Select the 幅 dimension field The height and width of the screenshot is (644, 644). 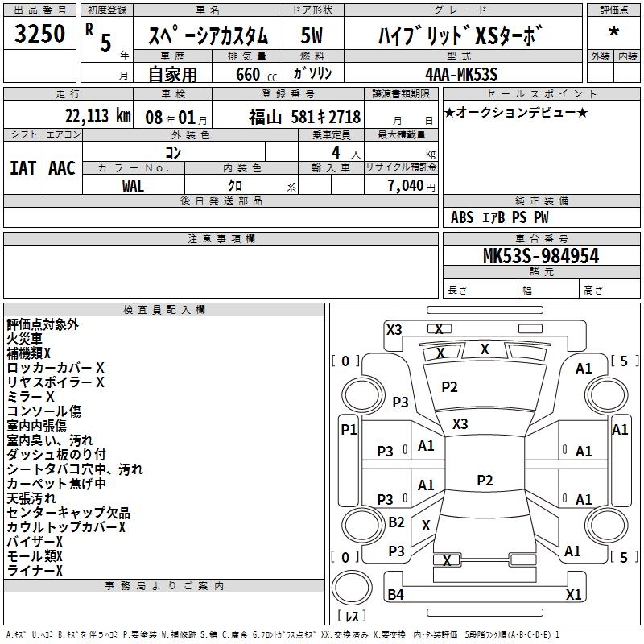pyautogui.click(x=548, y=288)
